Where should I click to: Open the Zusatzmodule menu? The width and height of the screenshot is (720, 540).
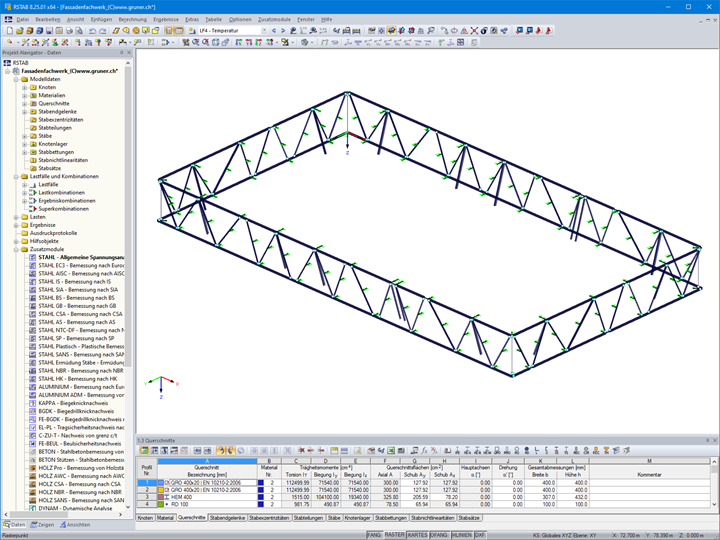point(274,19)
